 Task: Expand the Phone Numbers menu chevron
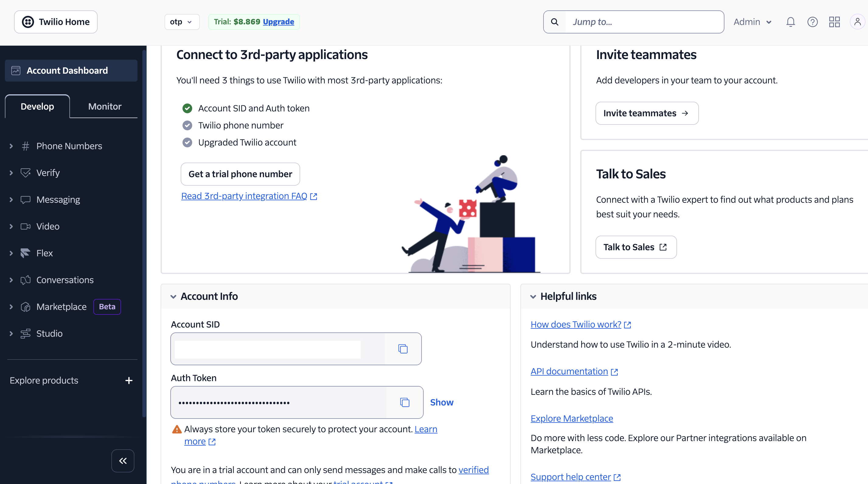11,146
